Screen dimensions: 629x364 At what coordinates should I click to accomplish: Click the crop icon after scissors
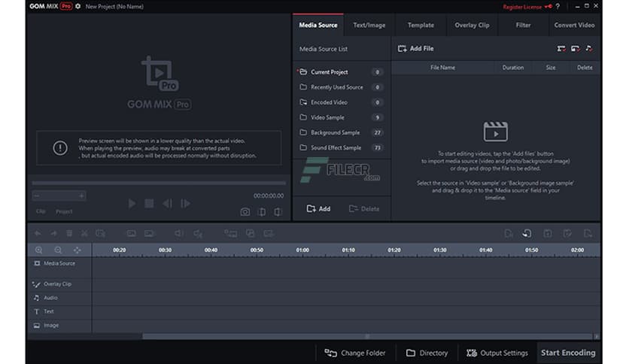100,233
